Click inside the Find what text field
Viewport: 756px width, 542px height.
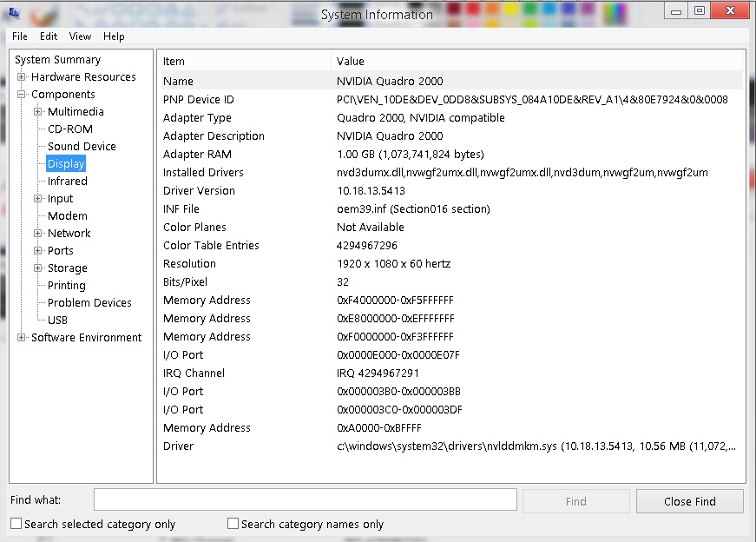click(305, 500)
